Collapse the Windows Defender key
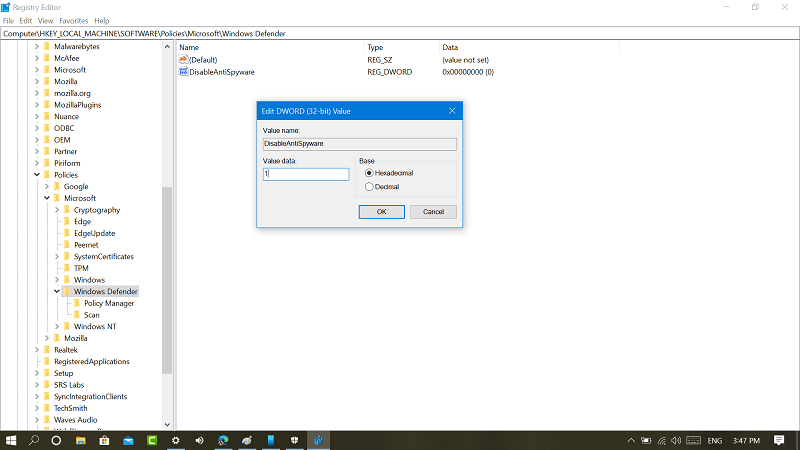The width and height of the screenshot is (800, 450). [57, 291]
